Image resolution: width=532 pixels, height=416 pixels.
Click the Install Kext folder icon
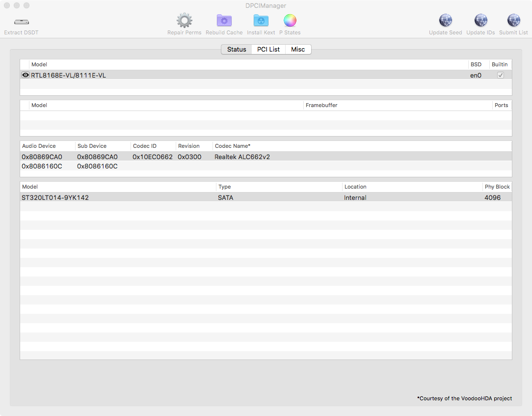261,21
